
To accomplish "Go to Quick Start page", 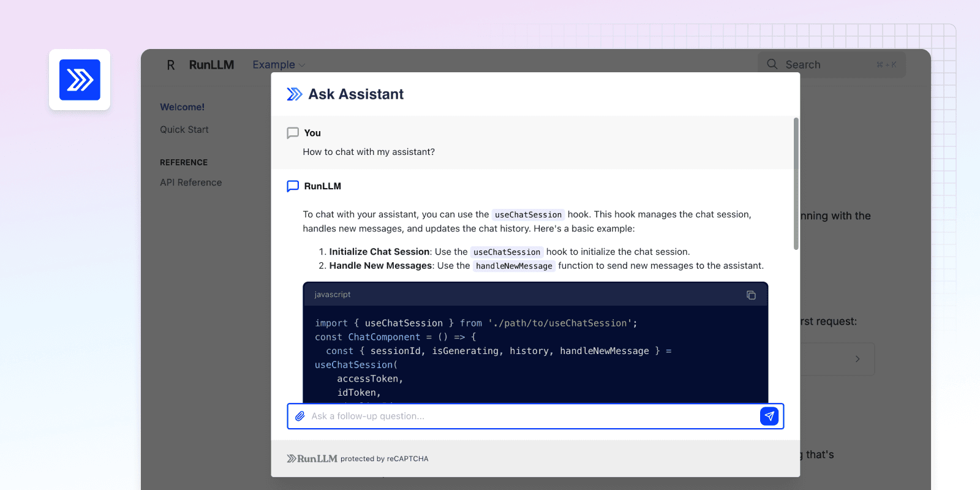I will [184, 130].
